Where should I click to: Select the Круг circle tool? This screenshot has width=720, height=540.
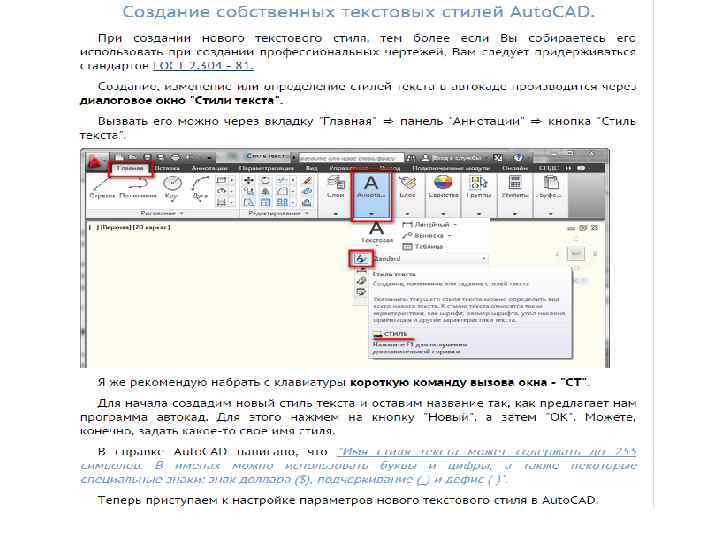[x=172, y=188]
